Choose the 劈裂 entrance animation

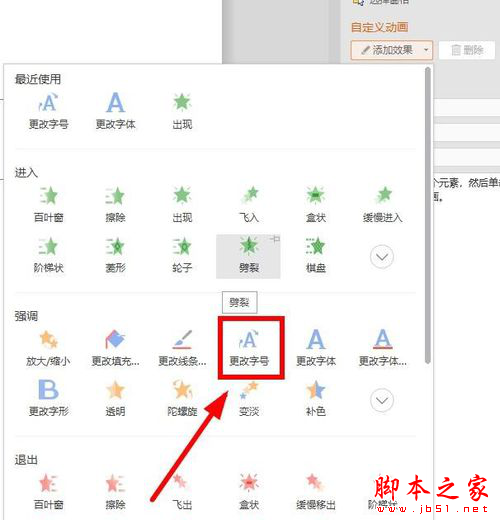click(x=248, y=256)
